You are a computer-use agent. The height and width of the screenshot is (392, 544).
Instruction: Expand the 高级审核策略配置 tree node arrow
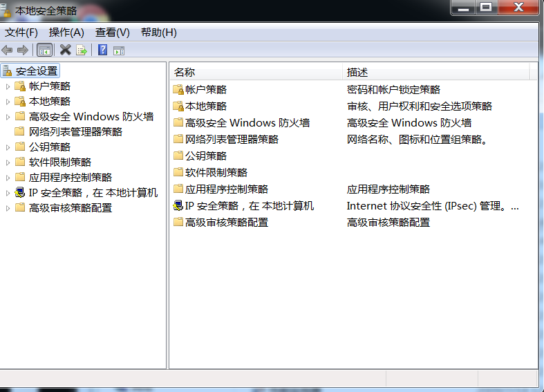(8, 209)
